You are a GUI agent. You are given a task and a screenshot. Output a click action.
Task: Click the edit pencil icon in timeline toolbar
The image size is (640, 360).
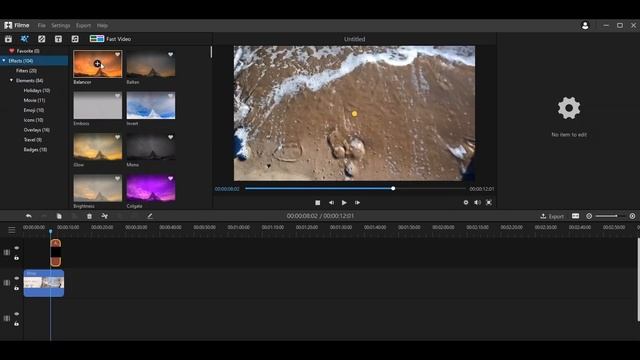tap(150, 216)
